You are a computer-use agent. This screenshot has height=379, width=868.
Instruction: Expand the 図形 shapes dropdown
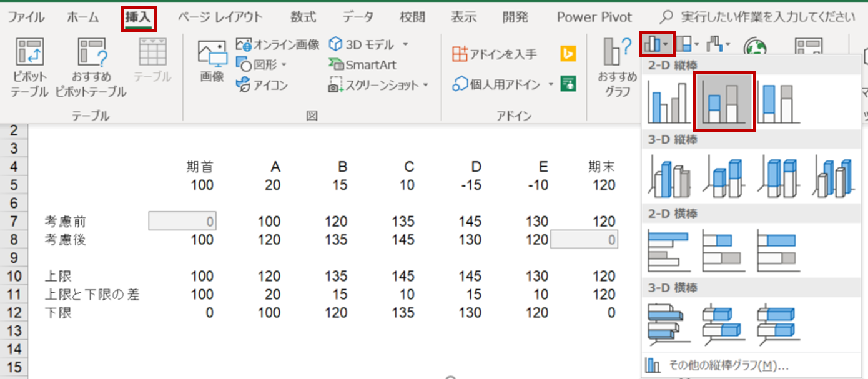pyautogui.click(x=284, y=65)
